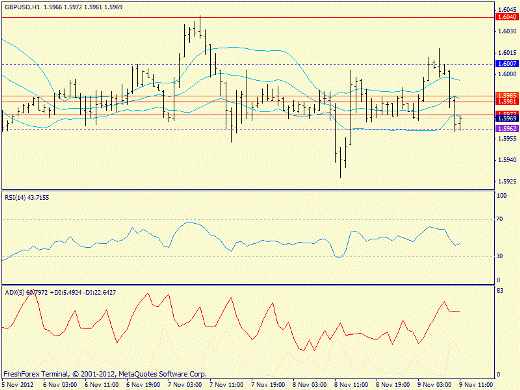520x390 pixels.
Task: Click the 7 Nov 19:00 time label
Action: pyautogui.click(x=268, y=385)
